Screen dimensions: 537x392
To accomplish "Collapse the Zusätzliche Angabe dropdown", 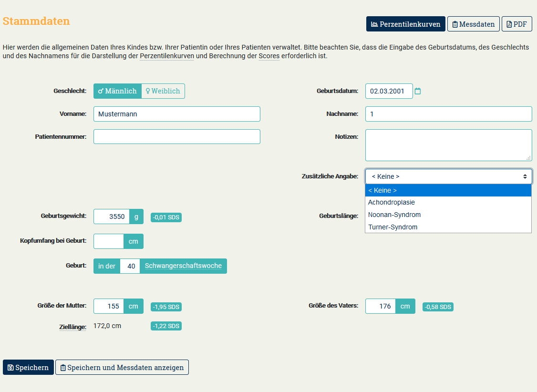I will pos(449,176).
